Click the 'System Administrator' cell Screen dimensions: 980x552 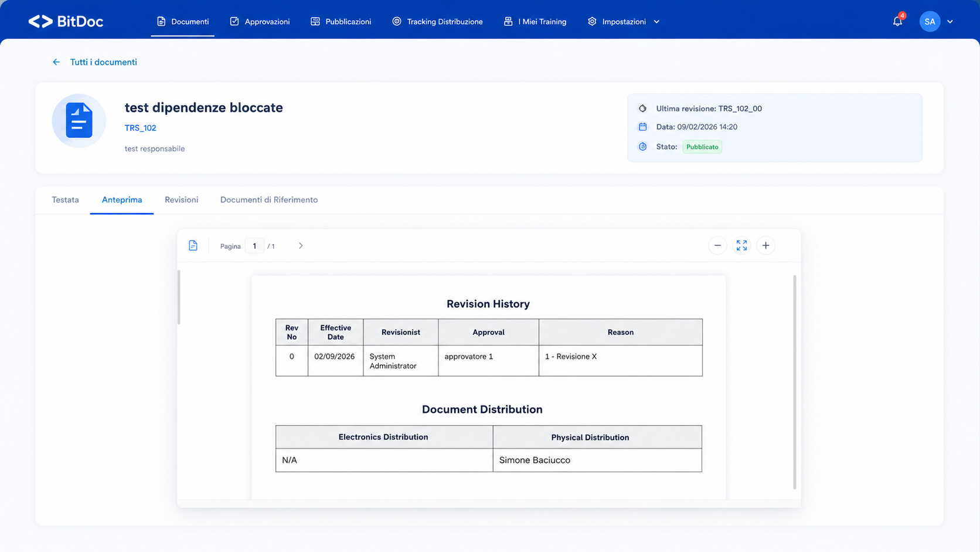pos(401,361)
